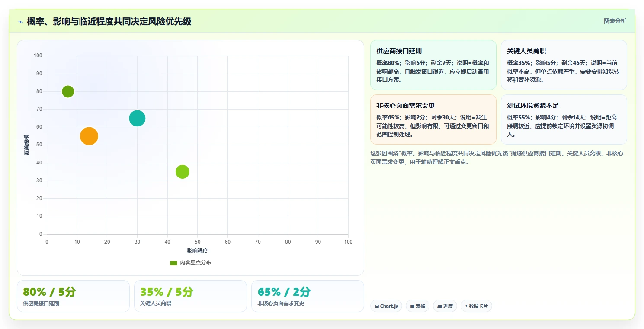The image size is (644, 329).
Task: Select the 数据卡片 tag chip
Action: [x=476, y=306]
